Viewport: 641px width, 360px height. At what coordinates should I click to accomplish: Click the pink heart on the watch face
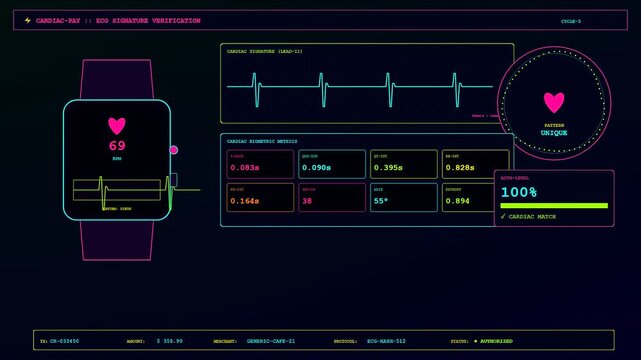(117, 126)
